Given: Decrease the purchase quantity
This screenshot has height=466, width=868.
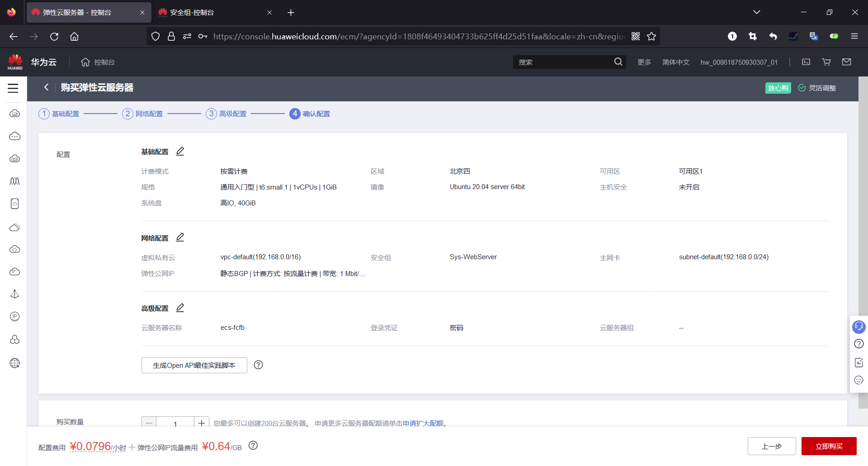Looking at the screenshot, I should [149, 423].
